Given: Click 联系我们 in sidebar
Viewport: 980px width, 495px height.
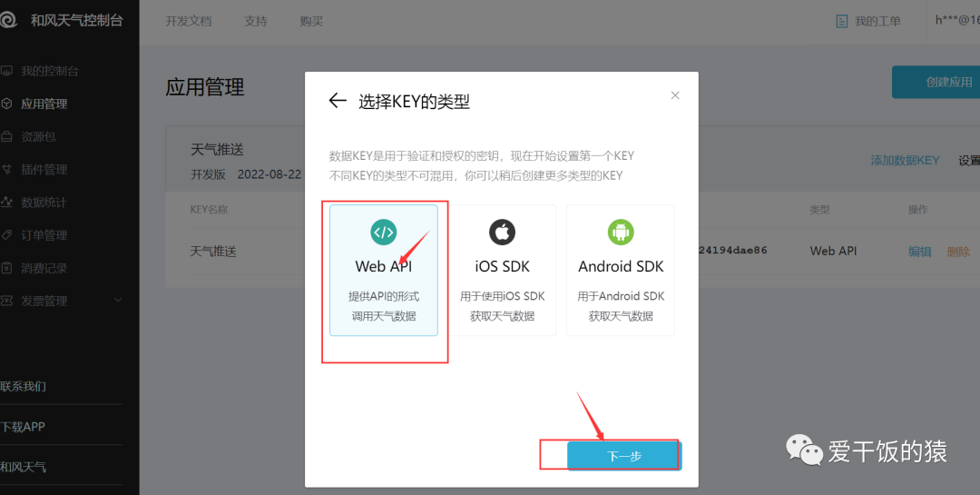Looking at the screenshot, I should (23, 386).
